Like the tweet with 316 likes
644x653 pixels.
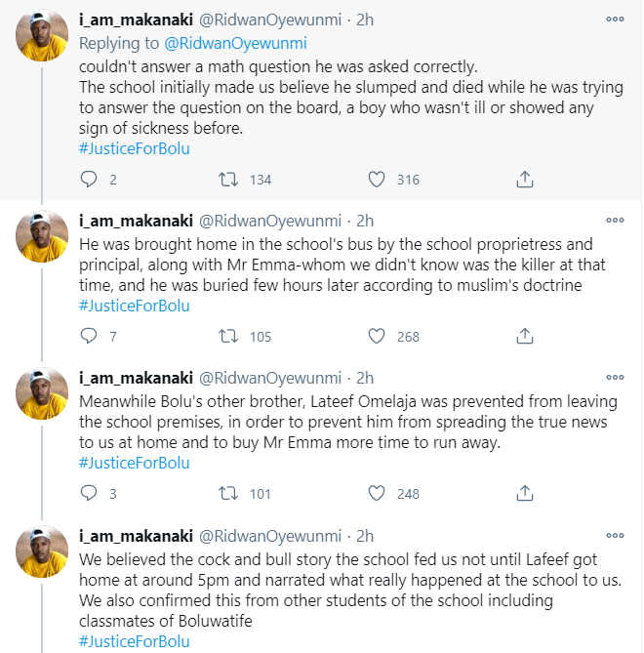(378, 179)
